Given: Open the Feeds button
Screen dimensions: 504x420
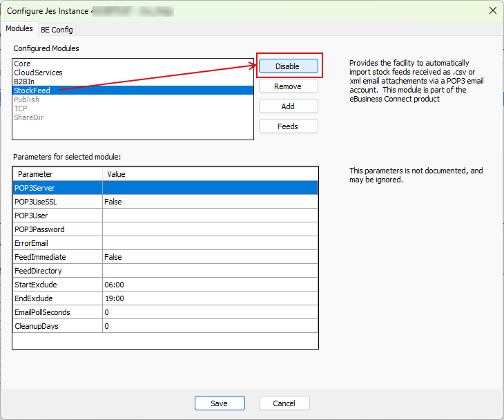Looking at the screenshot, I should coord(289,126).
